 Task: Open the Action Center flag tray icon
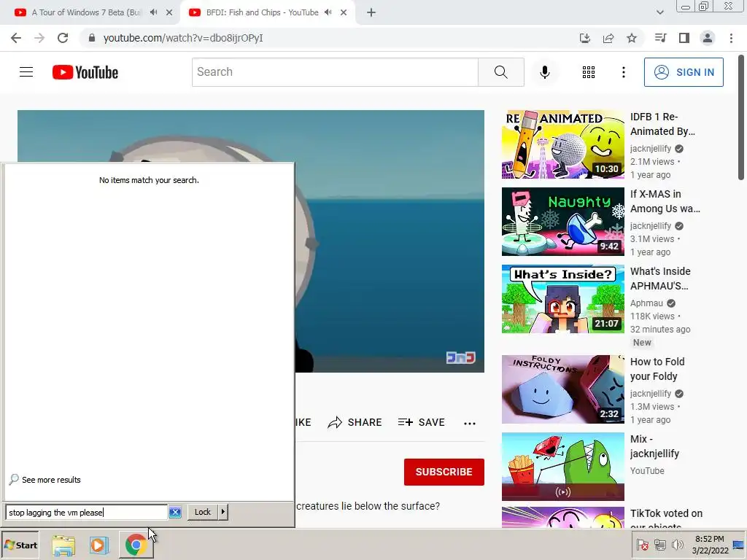click(643, 545)
